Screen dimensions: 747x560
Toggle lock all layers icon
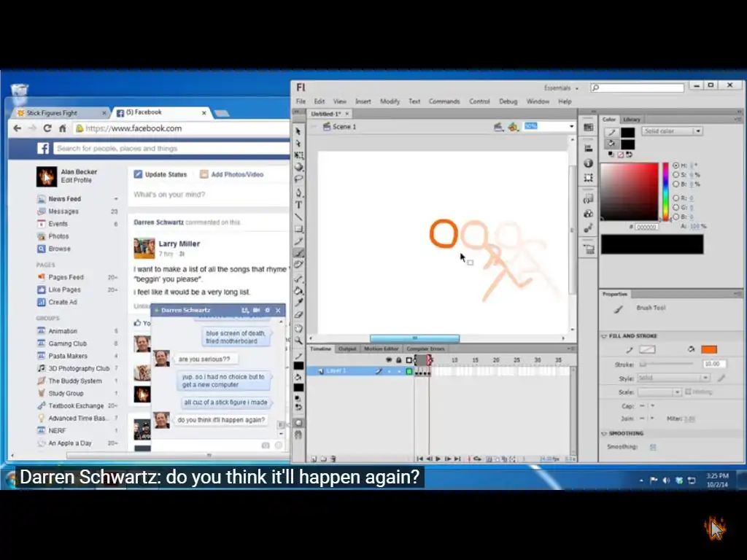pos(399,360)
